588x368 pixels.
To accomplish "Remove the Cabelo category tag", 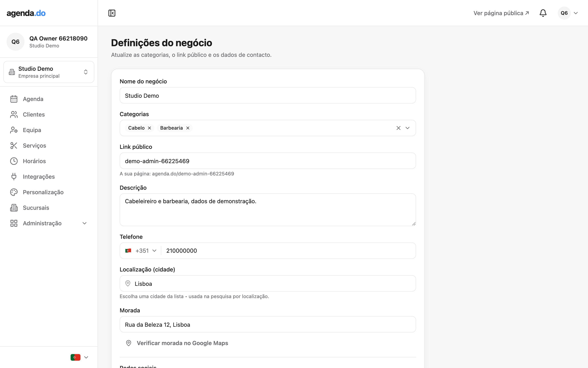I will pos(149,128).
